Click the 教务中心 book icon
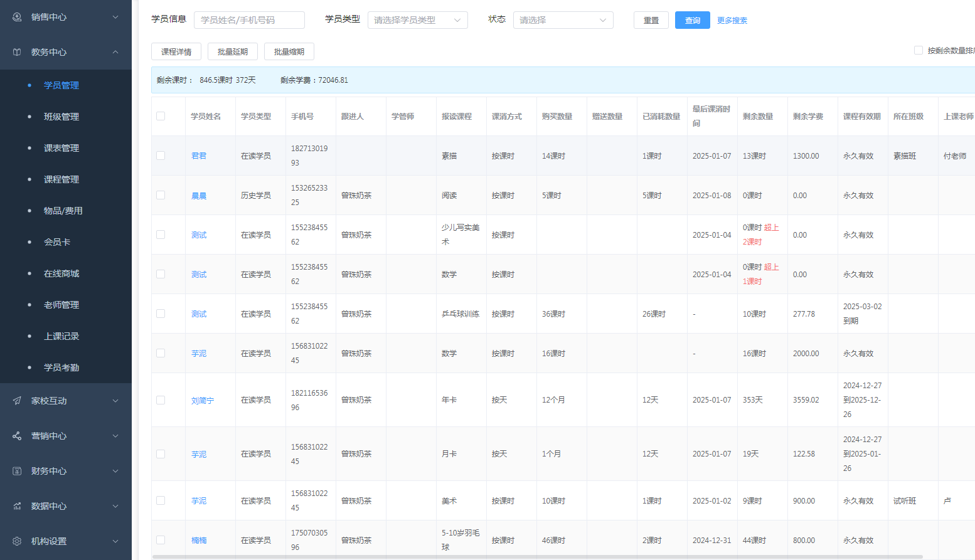 click(x=17, y=52)
